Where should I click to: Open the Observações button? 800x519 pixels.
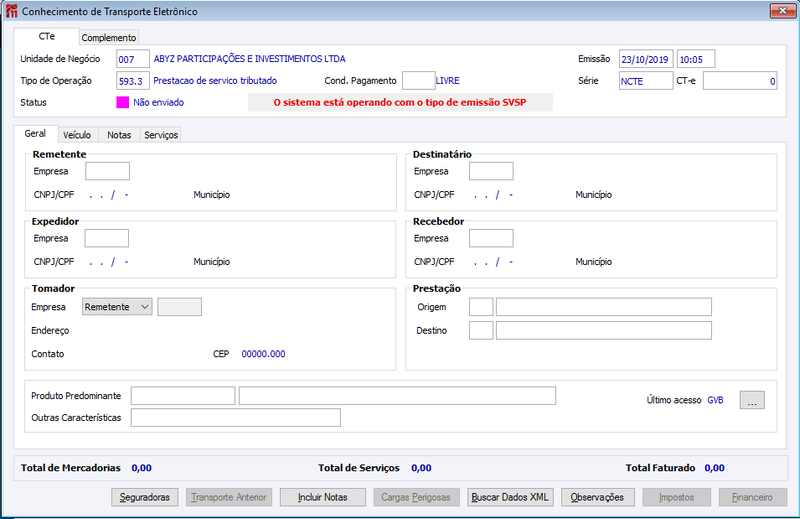597,497
